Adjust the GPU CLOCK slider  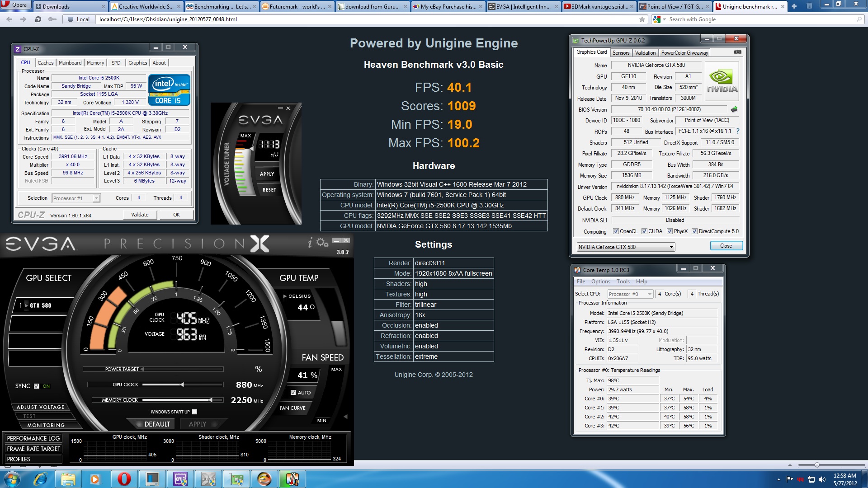coord(182,385)
